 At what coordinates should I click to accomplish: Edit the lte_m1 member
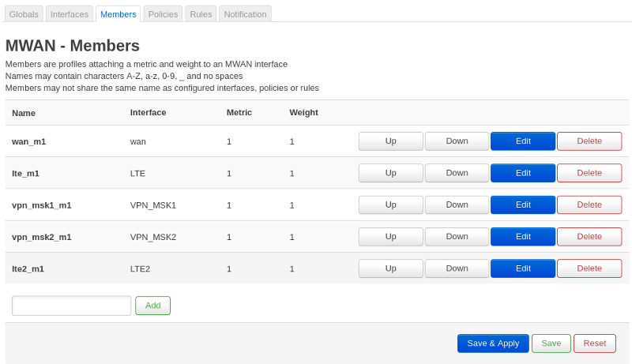click(x=523, y=173)
